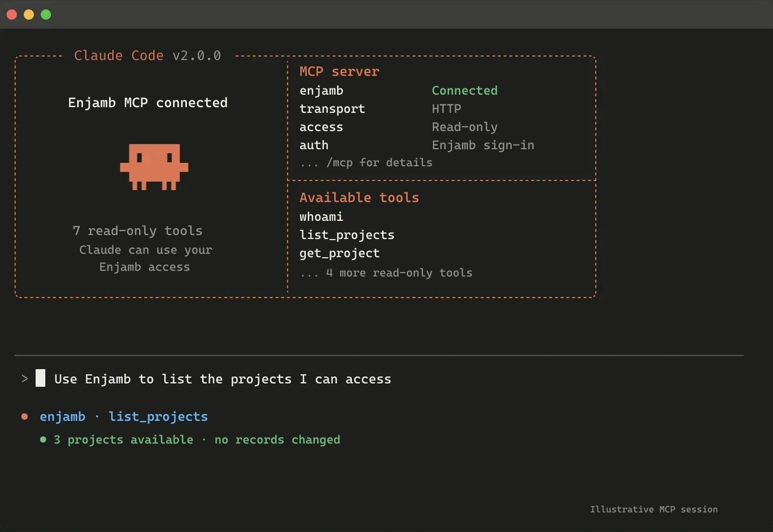The height and width of the screenshot is (532, 773).
Task: Click the 'access' label in MCP server
Action: (321, 127)
